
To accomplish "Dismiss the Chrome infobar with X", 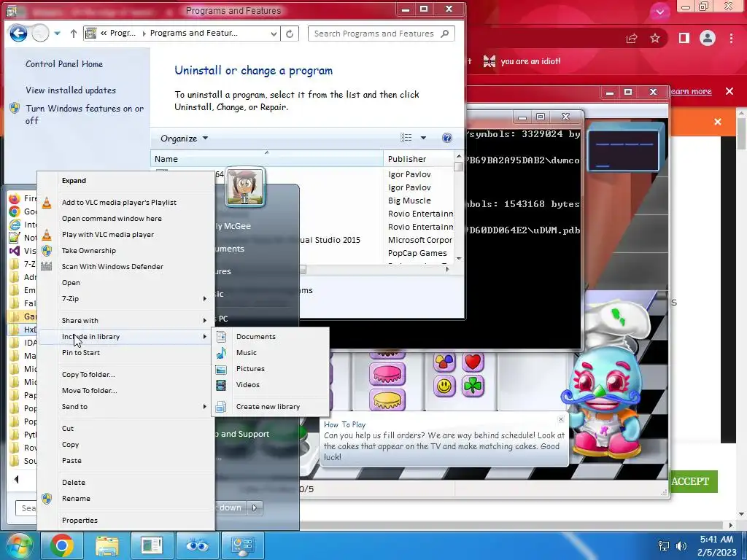I will point(729,91).
